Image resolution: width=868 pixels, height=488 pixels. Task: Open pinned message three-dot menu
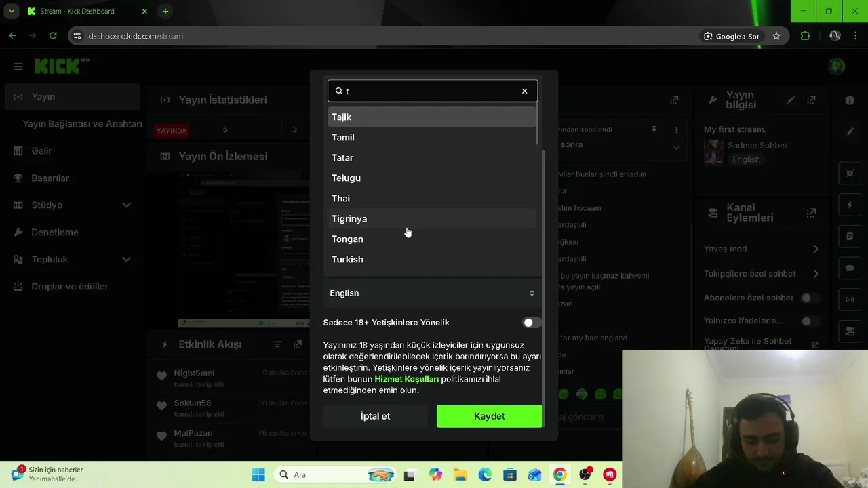pyautogui.click(x=676, y=129)
